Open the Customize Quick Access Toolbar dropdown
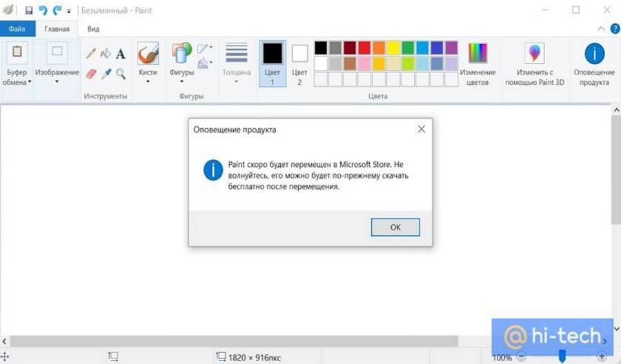 click(x=69, y=11)
